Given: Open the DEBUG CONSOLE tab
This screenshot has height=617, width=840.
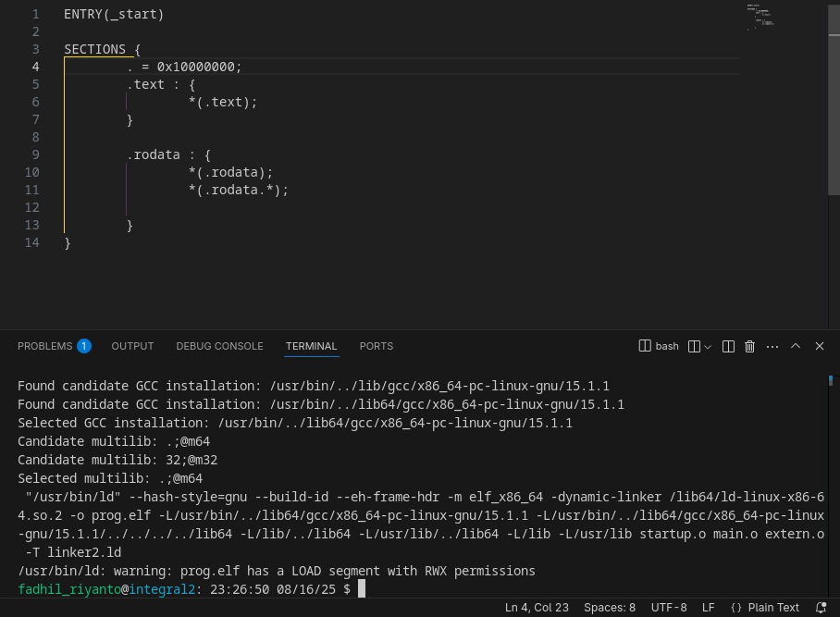Looking at the screenshot, I should (219, 346).
